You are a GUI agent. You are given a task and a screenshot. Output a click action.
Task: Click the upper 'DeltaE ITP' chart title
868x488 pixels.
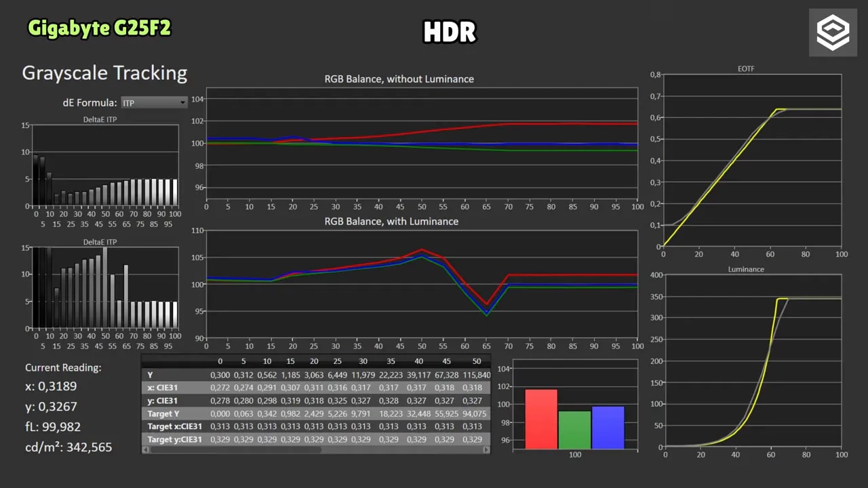[x=100, y=119]
